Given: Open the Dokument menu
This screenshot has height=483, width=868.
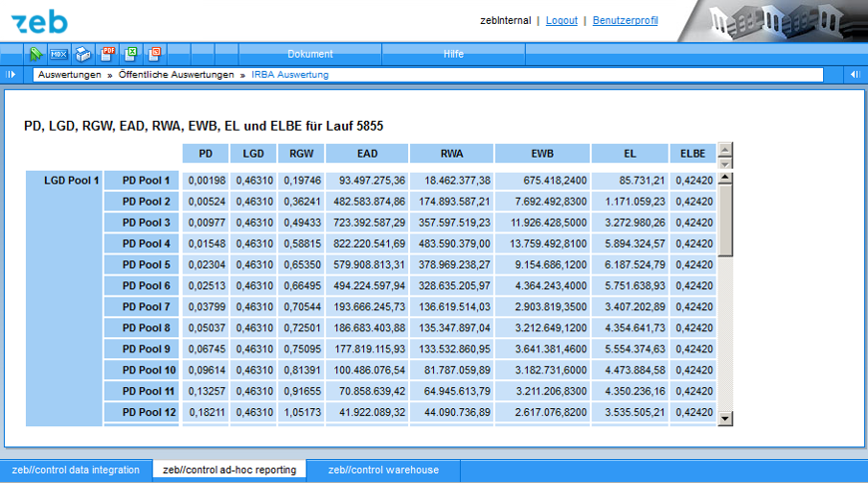Looking at the screenshot, I should [x=310, y=54].
